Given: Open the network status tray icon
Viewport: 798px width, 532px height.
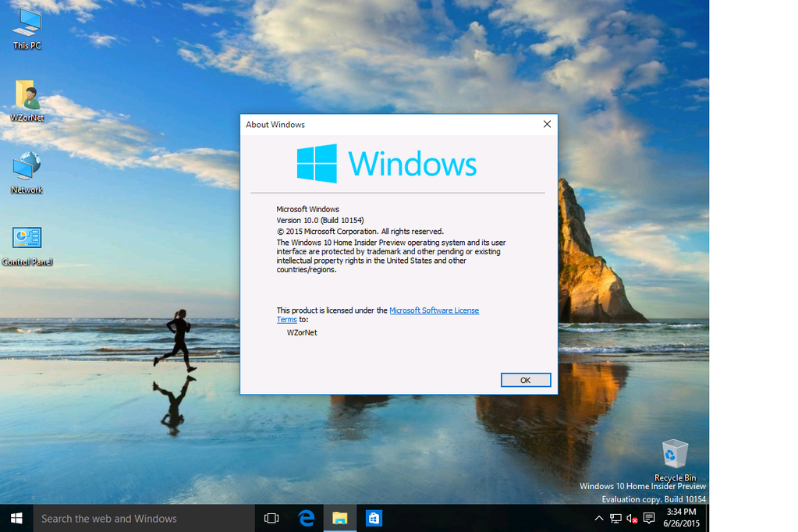Looking at the screenshot, I should tap(615, 518).
